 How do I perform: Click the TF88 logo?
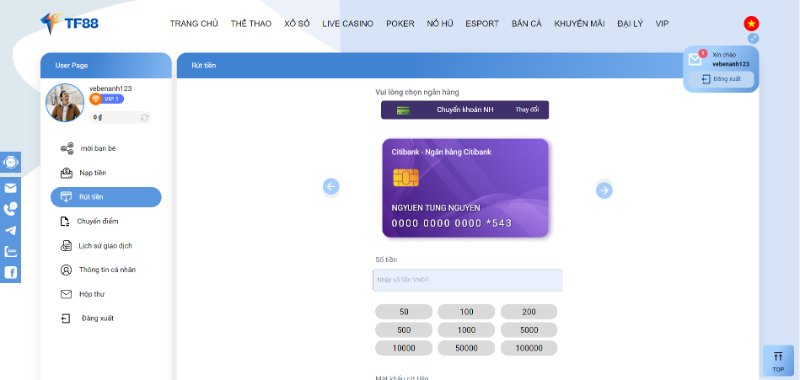pyautogui.click(x=69, y=23)
